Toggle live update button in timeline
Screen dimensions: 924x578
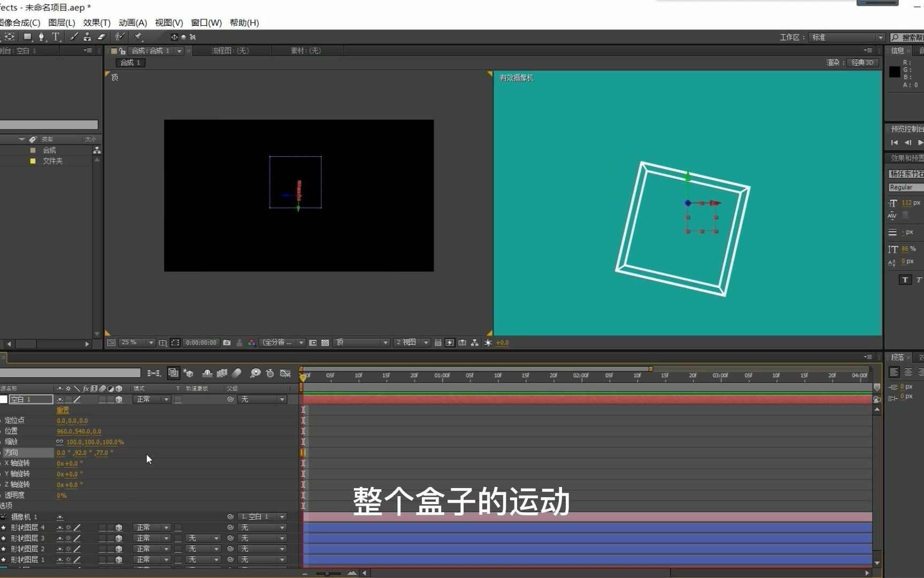[x=173, y=372]
